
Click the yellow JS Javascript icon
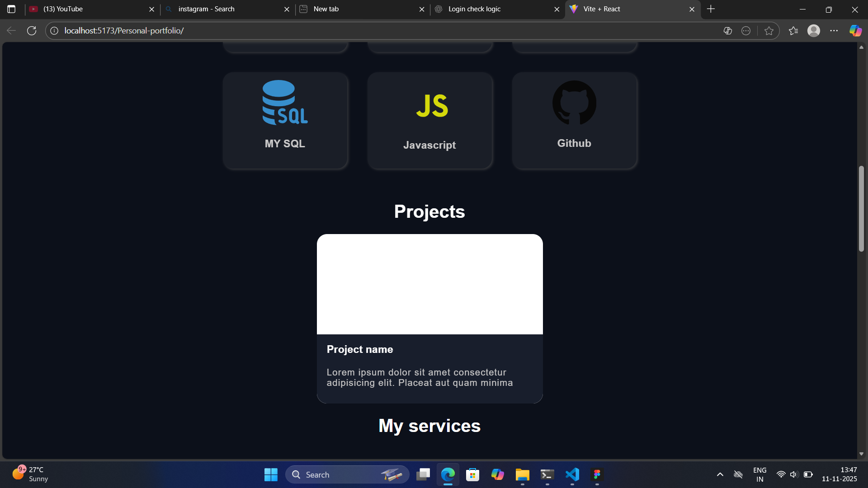432,106
